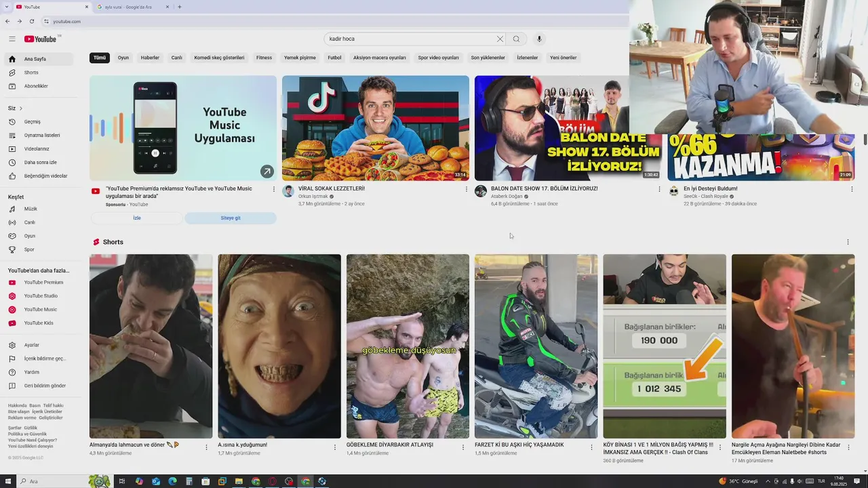Screen dimensions: 868x488
Task: Open YouTube Premium sidebar link
Action: (x=38, y=283)
